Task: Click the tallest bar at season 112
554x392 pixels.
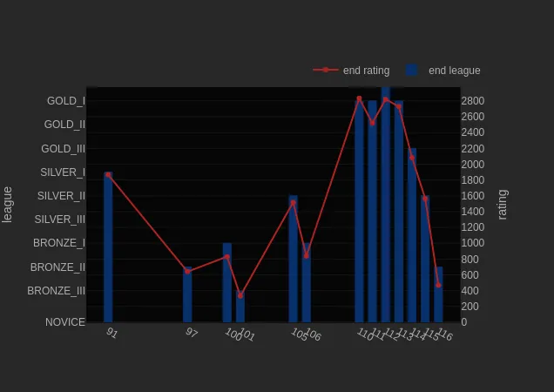Action: click(386, 205)
